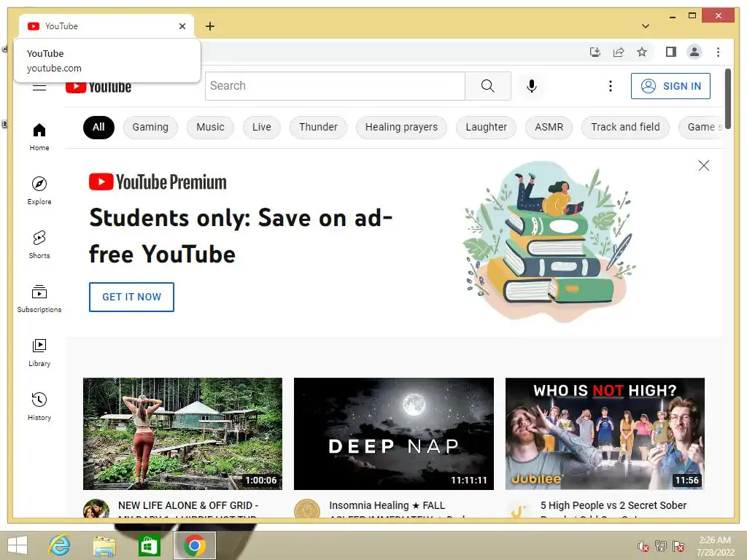
Task: Launch Internet Explorer from taskbar
Action: click(60, 545)
